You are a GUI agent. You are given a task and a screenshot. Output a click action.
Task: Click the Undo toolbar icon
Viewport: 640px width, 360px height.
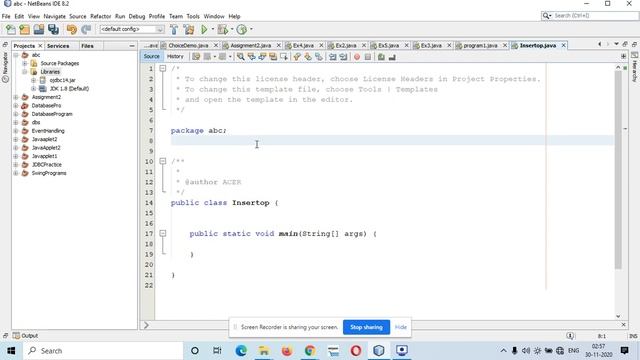coord(71,29)
